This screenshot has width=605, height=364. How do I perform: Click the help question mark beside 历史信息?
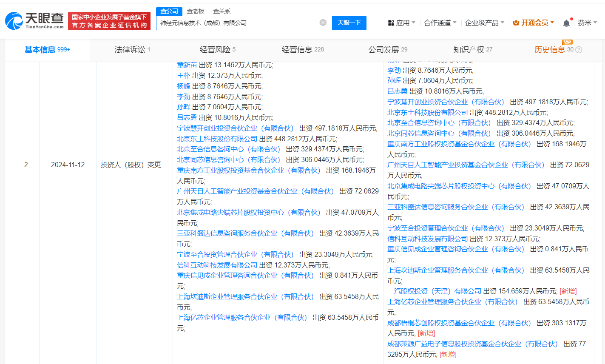(579, 50)
